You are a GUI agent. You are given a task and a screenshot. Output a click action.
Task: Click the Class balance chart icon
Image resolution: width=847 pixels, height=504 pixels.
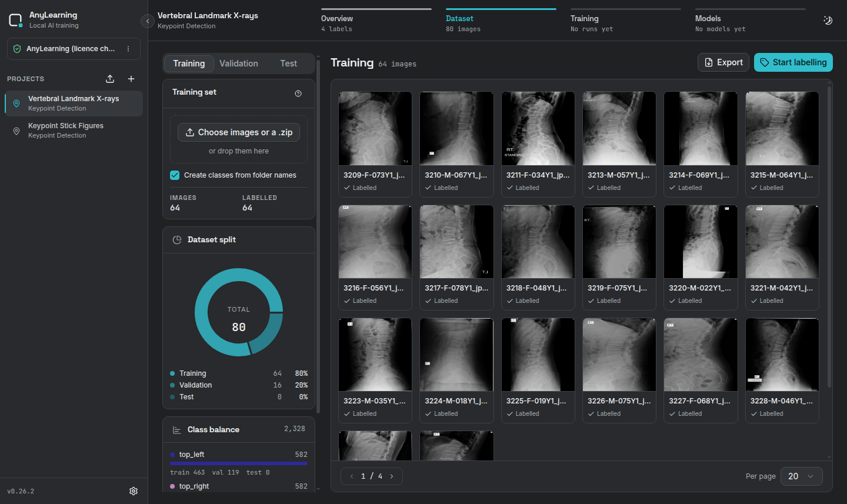[x=177, y=430]
